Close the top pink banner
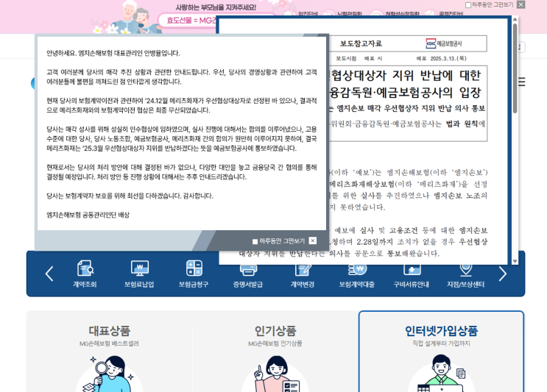 520,4
